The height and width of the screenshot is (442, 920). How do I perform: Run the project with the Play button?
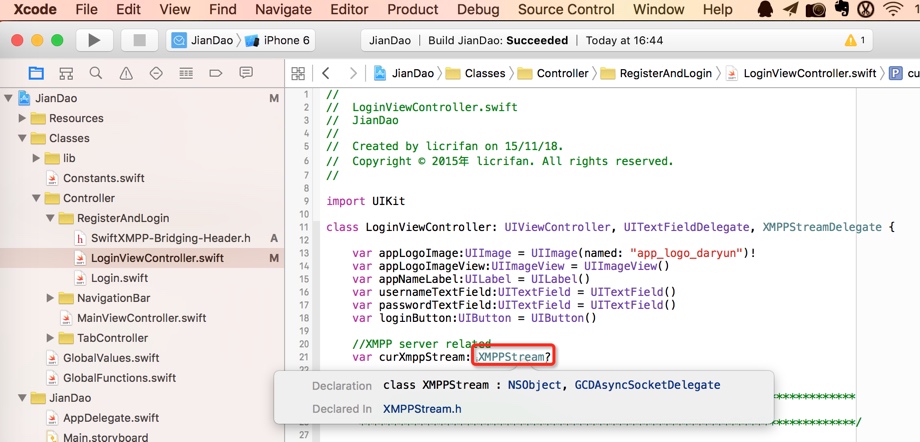(94, 41)
